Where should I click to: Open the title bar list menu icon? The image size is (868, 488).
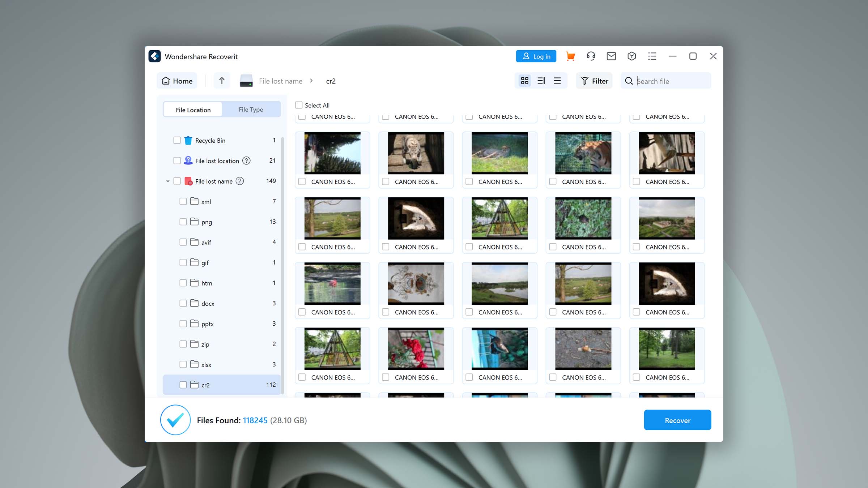pyautogui.click(x=652, y=56)
